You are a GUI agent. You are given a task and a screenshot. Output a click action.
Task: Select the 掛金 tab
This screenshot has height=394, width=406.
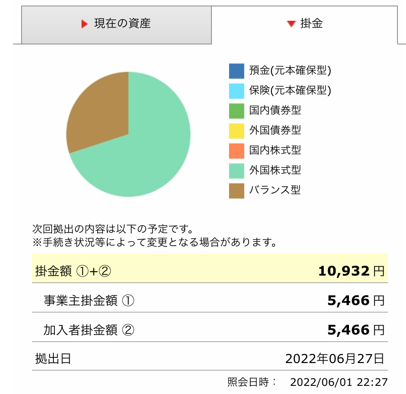305,25
